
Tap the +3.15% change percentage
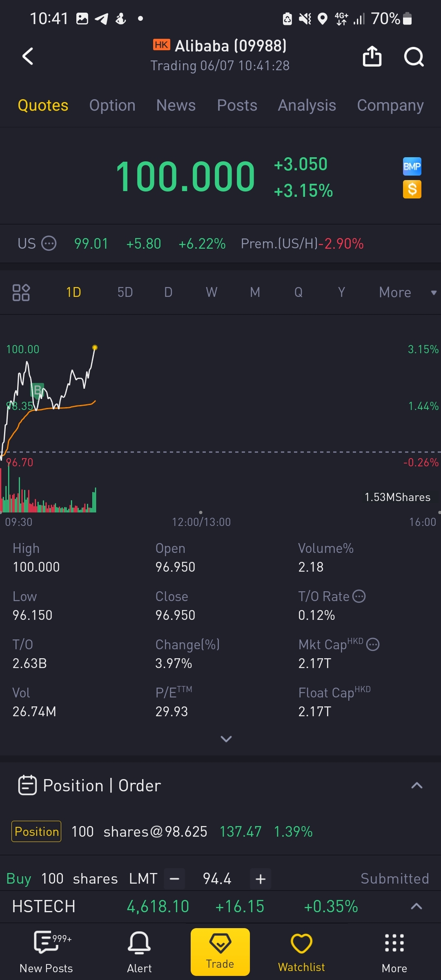pos(303,191)
